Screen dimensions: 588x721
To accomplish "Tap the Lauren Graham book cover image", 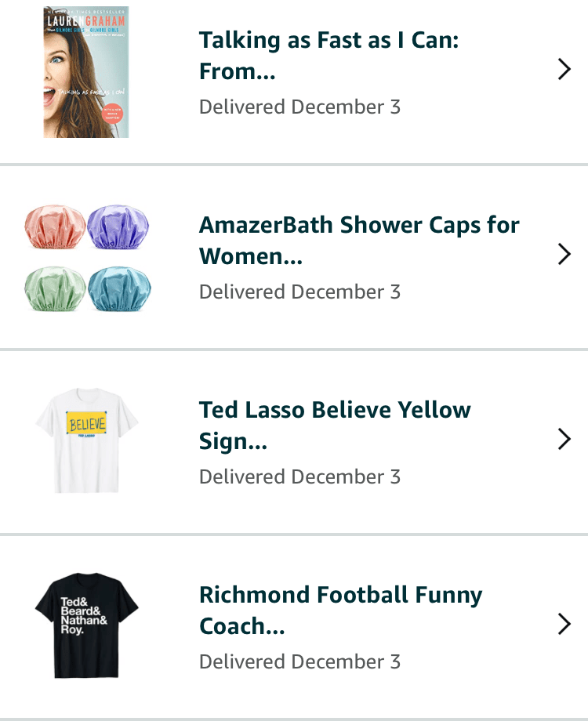I will coord(86,72).
